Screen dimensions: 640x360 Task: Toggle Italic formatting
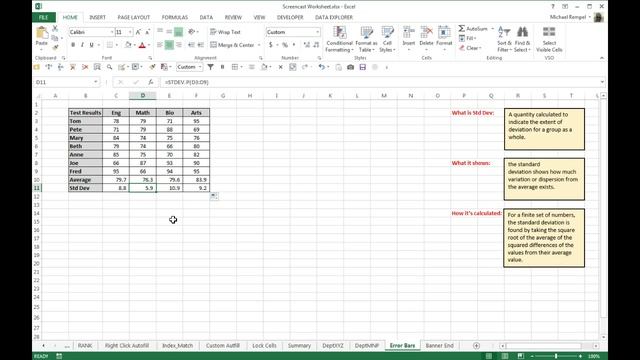(x=82, y=45)
